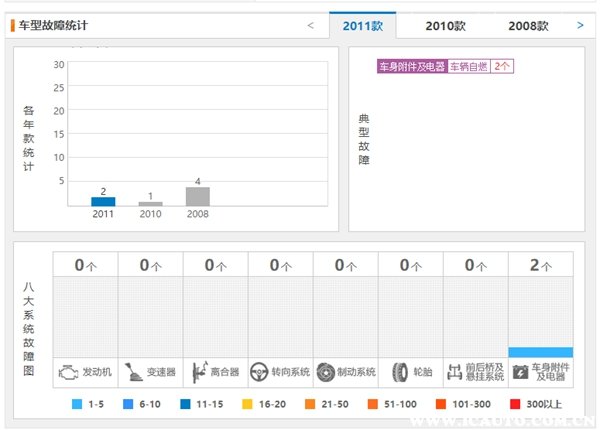This screenshot has height=430, width=600.
Task: Click the engine (发动机) icon
Action: 68,371
